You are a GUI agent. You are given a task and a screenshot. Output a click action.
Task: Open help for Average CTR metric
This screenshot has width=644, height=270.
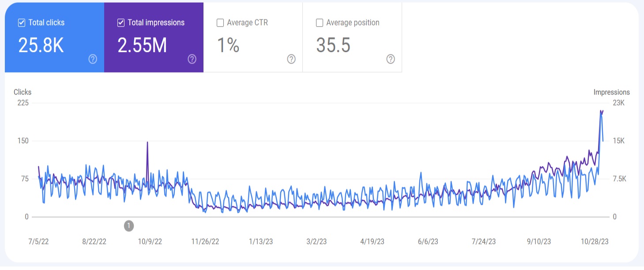tap(291, 59)
